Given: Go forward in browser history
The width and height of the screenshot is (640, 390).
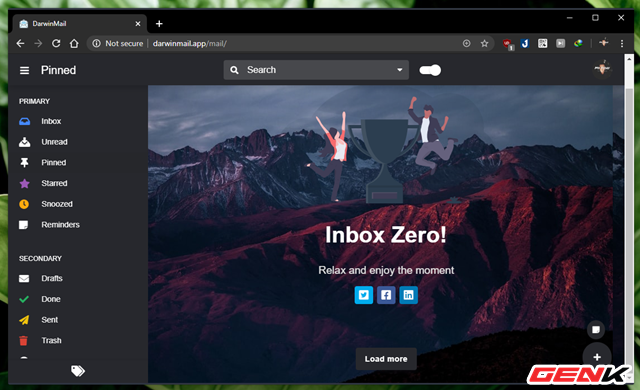Looking at the screenshot, I should click(38, 43).
